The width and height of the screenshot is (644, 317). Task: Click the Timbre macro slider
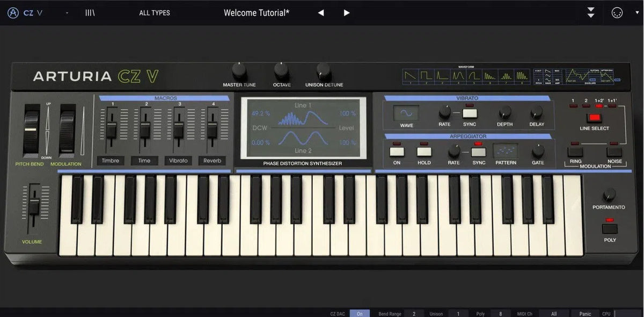click(x=112, y=129)
